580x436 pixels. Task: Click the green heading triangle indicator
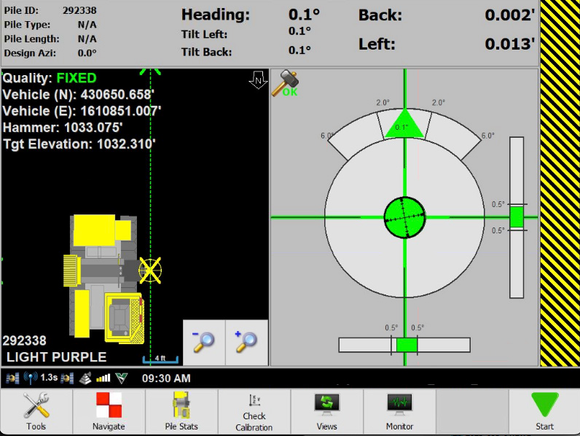(404, 124)
